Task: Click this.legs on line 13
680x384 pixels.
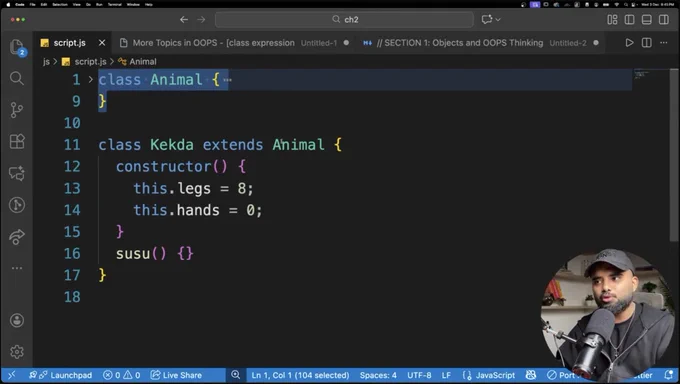Action: (172, 188)
